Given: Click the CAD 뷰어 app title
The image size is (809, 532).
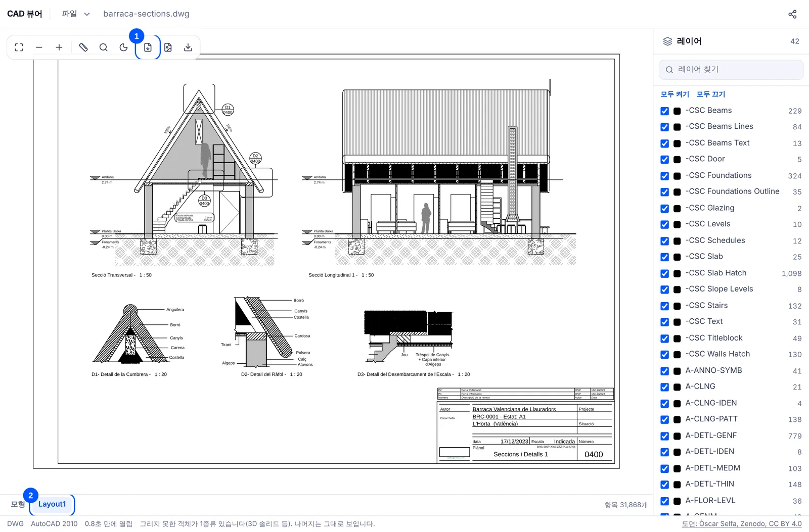Looking at the screenshot, I should pyautogui.click(x=25, y=14).
